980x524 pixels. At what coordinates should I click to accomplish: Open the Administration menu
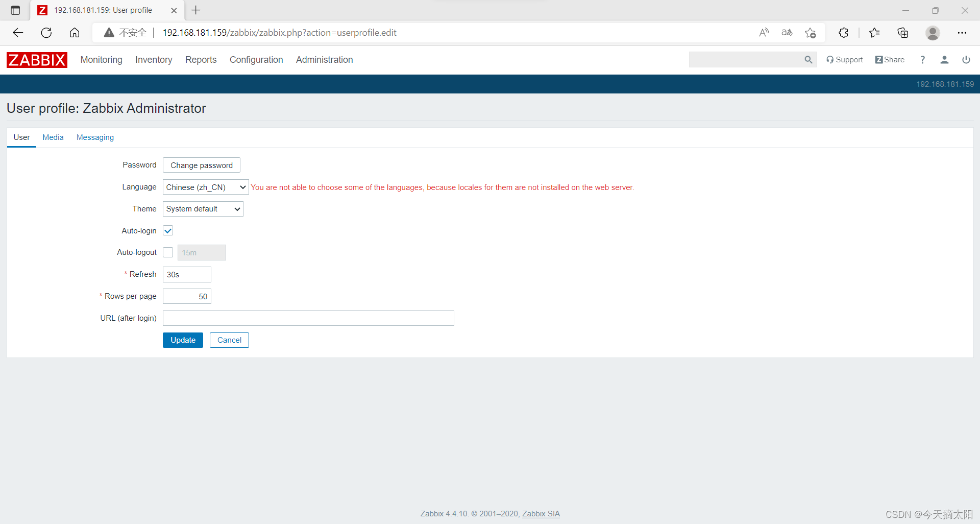point(325,60)
